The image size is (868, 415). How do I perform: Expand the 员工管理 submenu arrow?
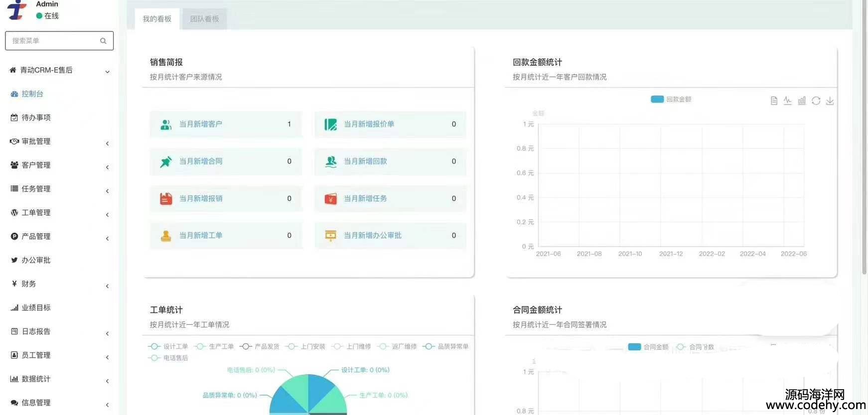107,357
